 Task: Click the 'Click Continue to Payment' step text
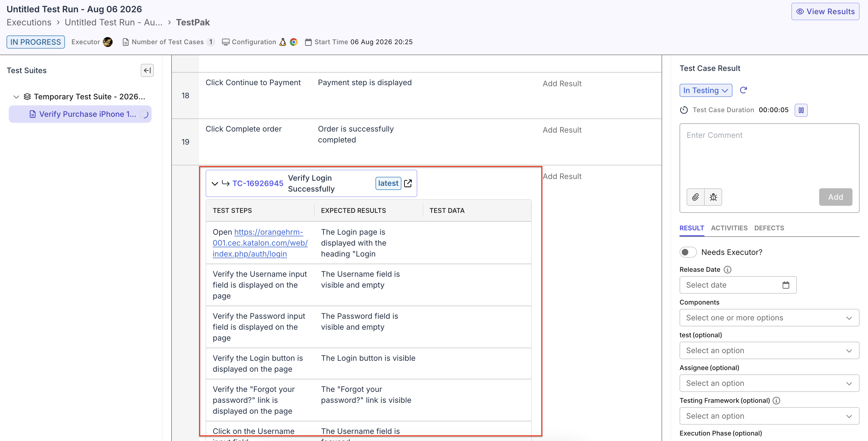pyautogui.click(x=253, y=83)
